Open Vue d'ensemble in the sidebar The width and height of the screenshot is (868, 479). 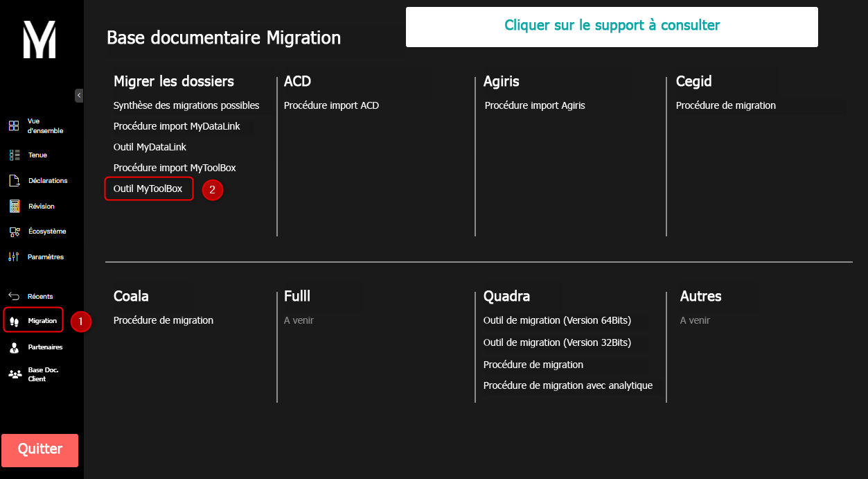(x=45, y=125)
